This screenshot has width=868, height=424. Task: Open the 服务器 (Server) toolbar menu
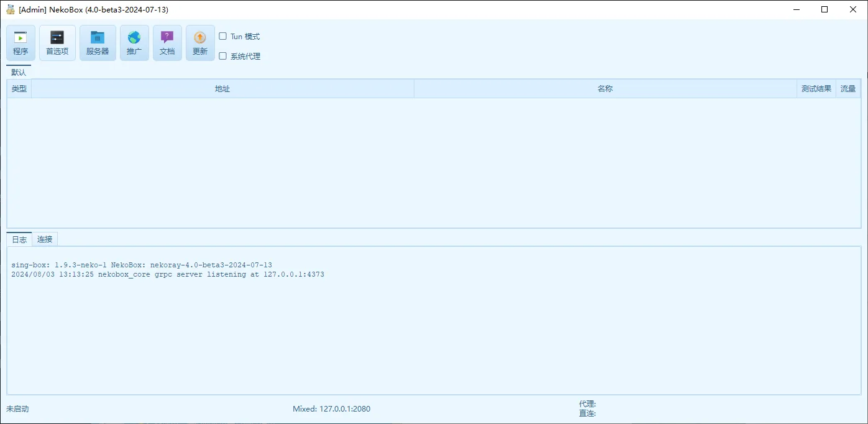(98, 43)
